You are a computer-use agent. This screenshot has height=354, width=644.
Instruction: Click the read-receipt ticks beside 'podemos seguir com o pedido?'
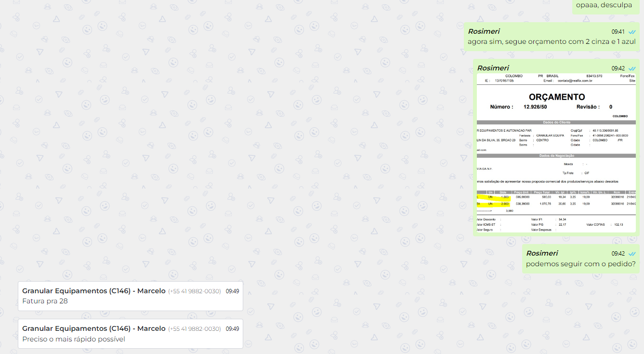click(632, 254)
